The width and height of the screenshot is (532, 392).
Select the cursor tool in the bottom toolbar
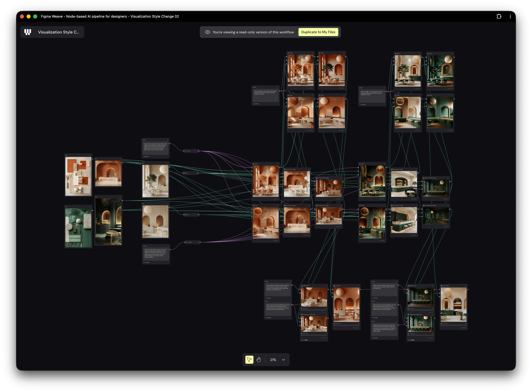pos(249,360)
